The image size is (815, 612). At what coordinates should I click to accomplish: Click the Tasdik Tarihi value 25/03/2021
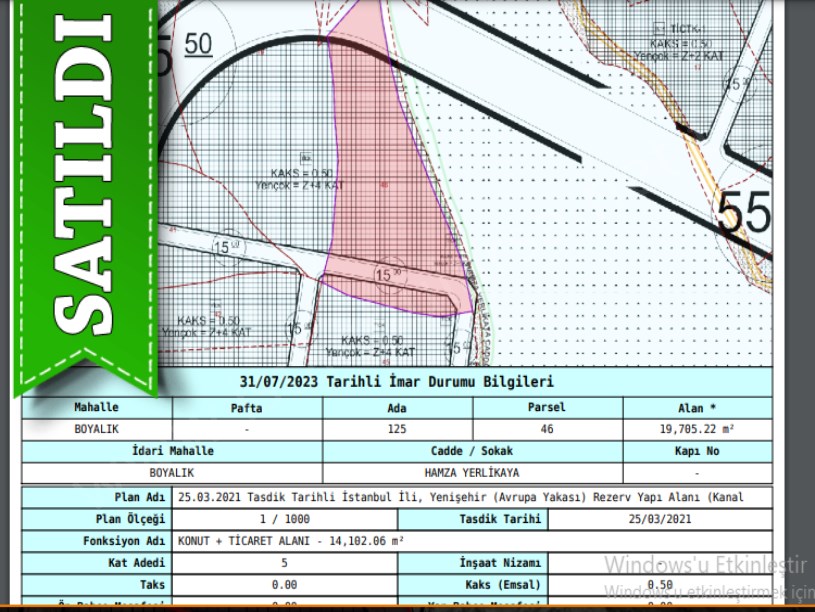(x=660, y=519)
